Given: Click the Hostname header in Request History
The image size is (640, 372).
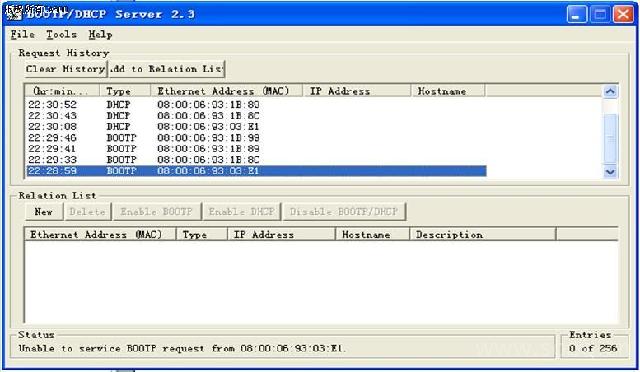Looking at the screenshot, I should (x=448, y=91).
